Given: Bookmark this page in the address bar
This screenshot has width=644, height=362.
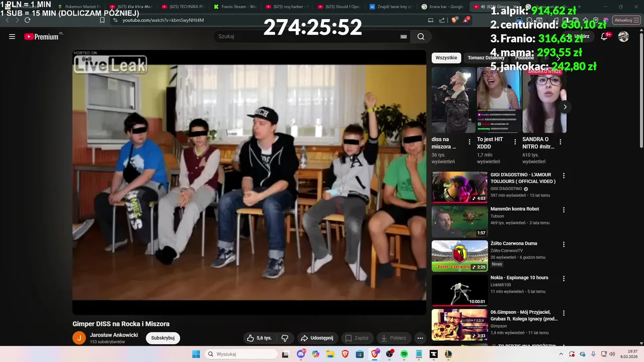Looking at the screenshot, I should [x=102, y=20].
